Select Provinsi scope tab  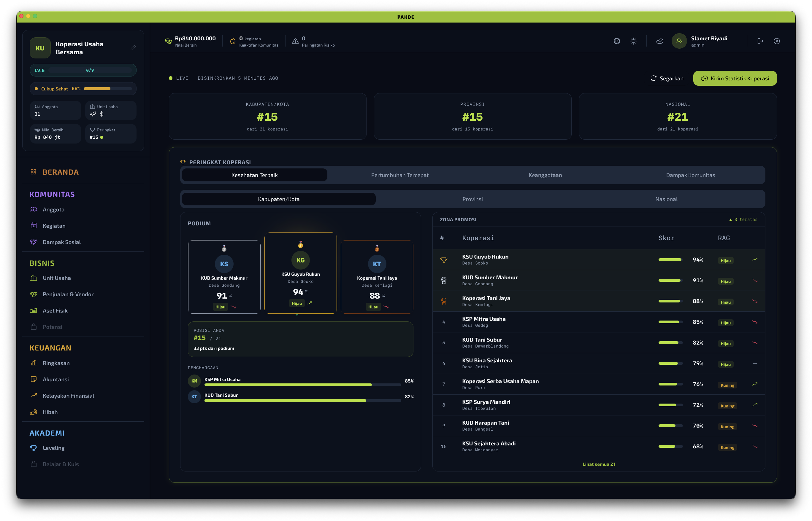tap(472, 199)
